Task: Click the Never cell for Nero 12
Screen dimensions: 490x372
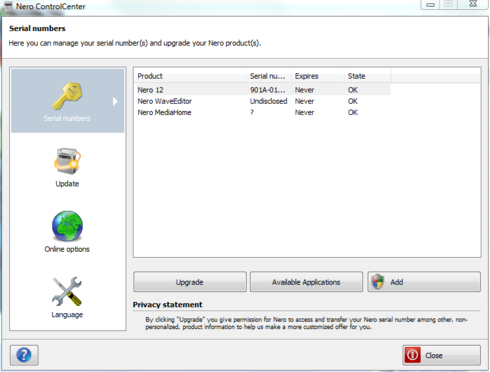Action: tap(304, 90)
